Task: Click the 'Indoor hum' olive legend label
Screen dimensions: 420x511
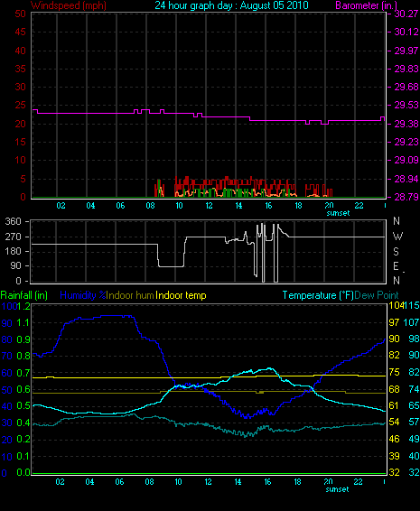Action: (130, 295)
